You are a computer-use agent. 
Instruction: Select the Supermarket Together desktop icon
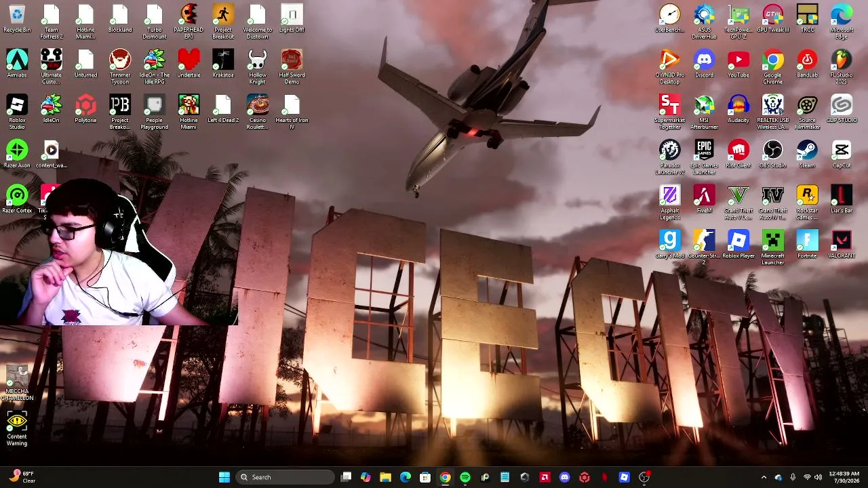point(670,113)
